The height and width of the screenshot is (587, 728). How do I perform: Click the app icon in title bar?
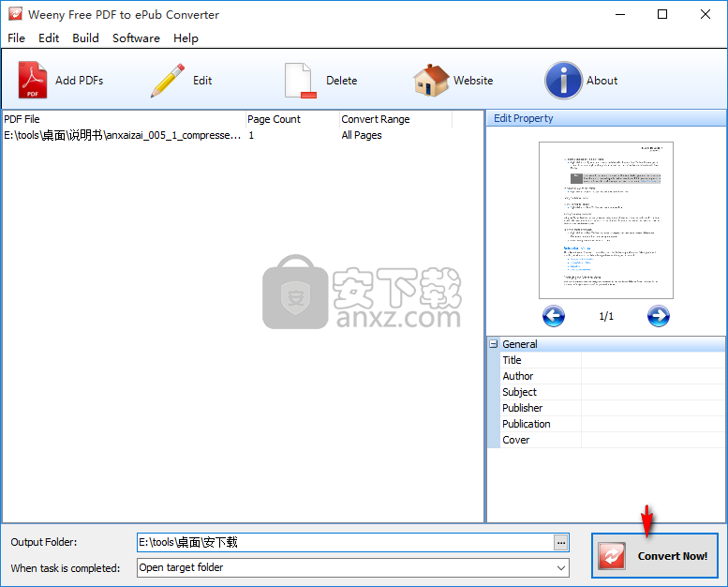click(x=15, y=14)
